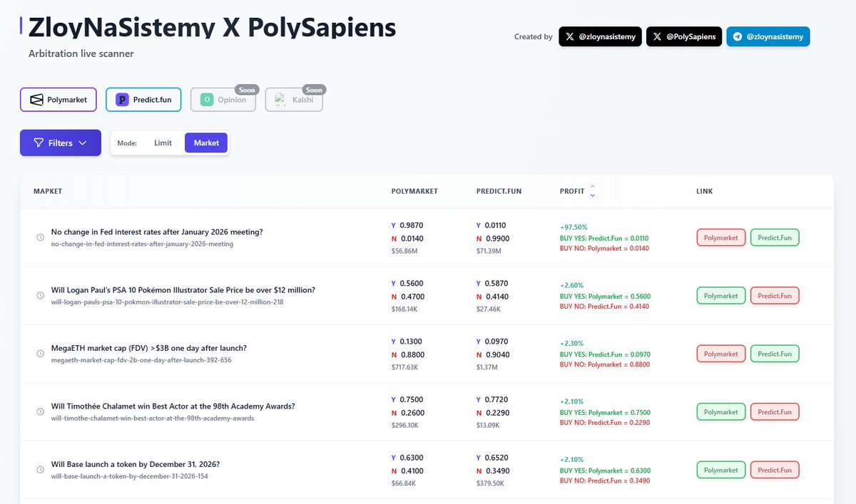Click the $56.86M Polymarket volume

pos(406,251)
